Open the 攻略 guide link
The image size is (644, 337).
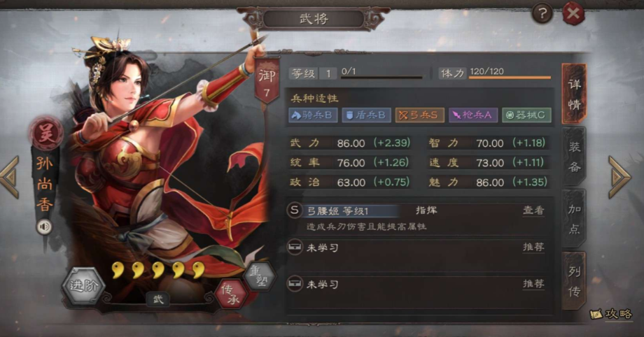(611, 314)
